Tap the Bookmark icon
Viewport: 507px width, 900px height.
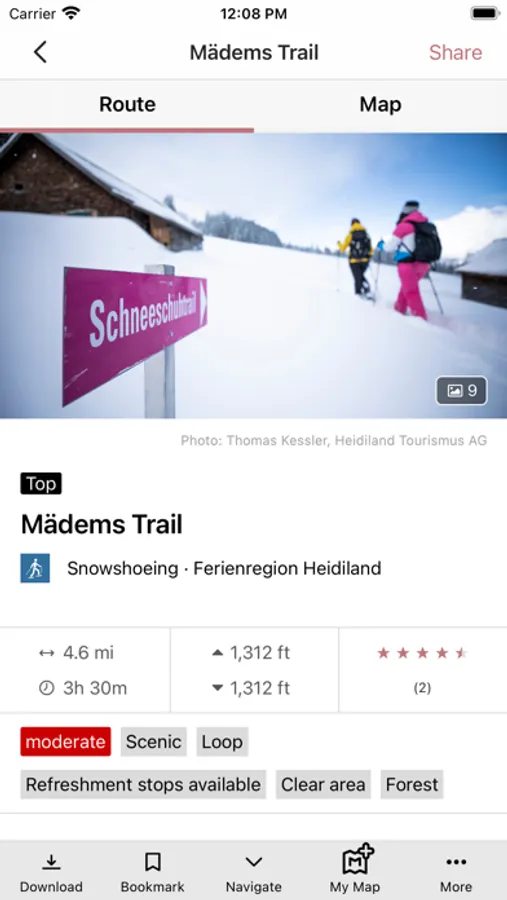(153, 862)
